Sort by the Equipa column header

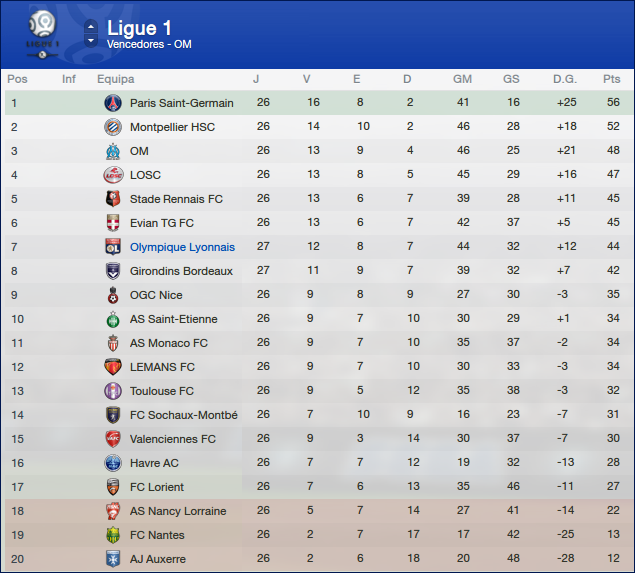[x=116, y=79]
